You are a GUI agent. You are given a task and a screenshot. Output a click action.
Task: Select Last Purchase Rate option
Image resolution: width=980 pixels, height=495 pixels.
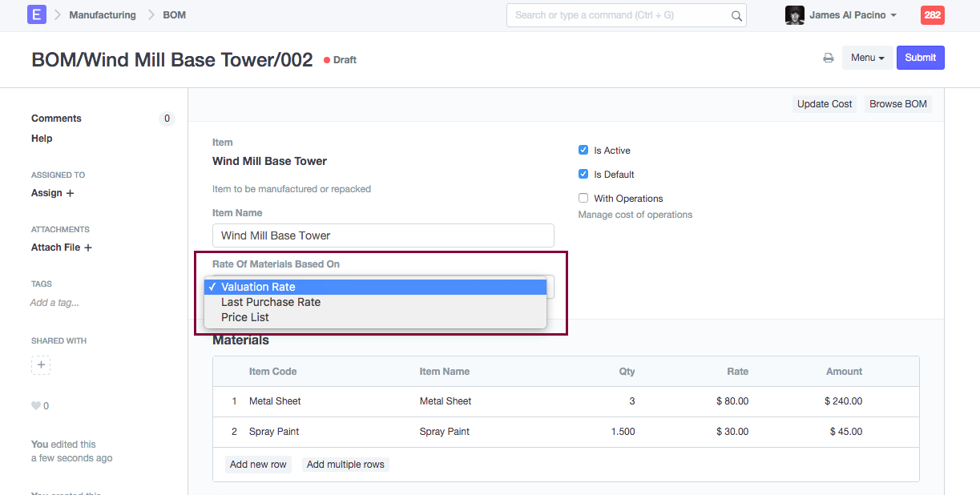[271, 302]
